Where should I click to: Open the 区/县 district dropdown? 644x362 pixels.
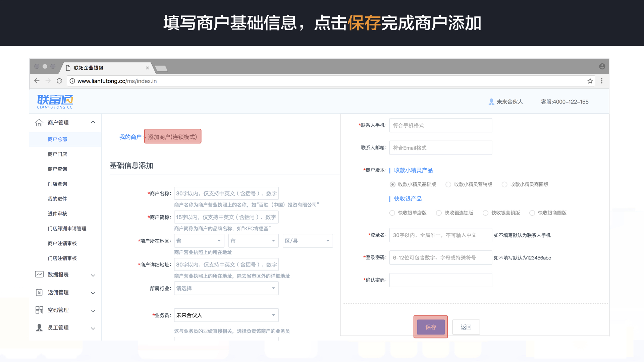point(308,241)
